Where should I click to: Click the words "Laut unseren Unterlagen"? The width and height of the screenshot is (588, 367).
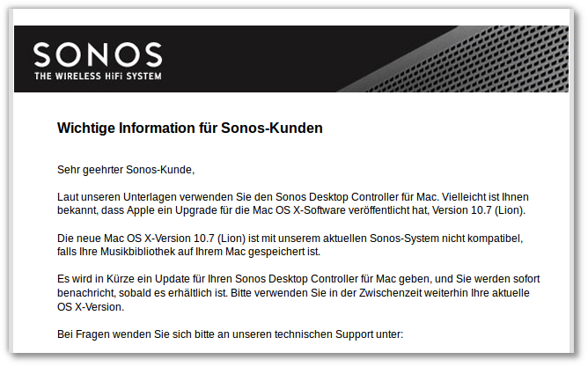tap(116, 197)
